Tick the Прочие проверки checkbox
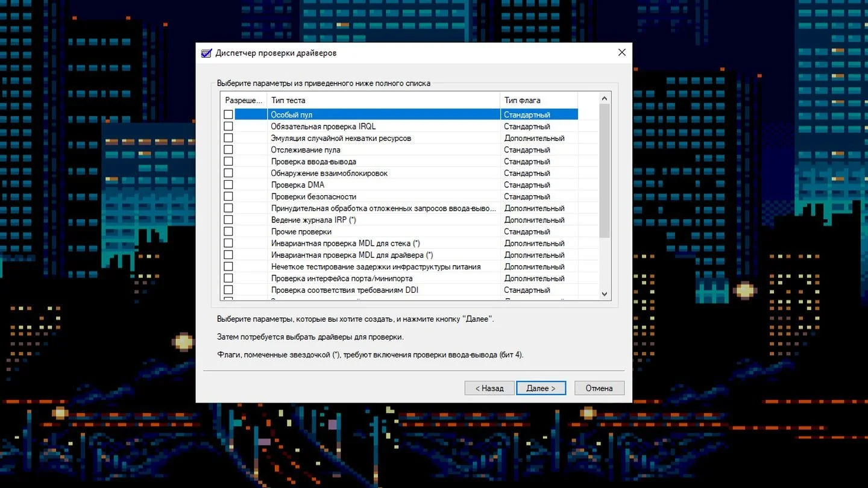 [228, 231]
